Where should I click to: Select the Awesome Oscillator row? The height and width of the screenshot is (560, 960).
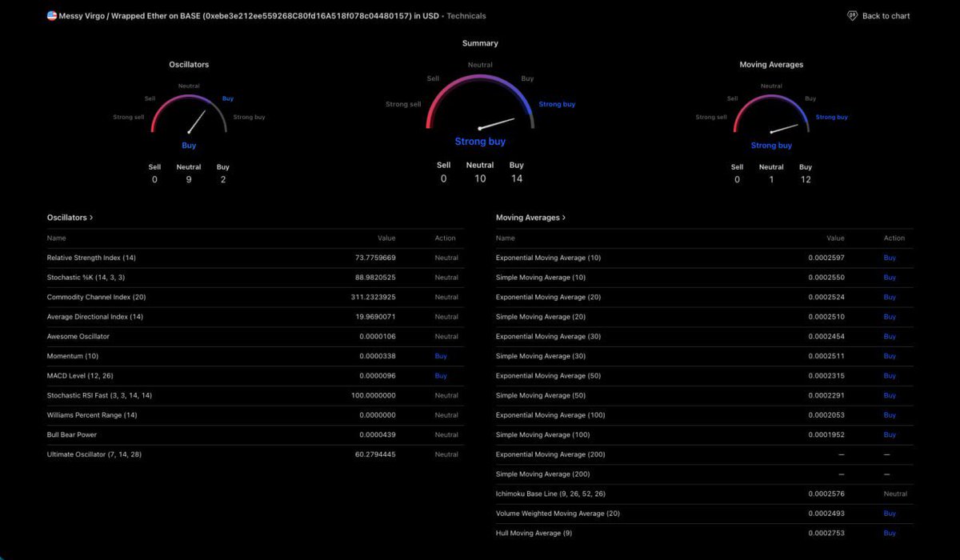(255, 336)
